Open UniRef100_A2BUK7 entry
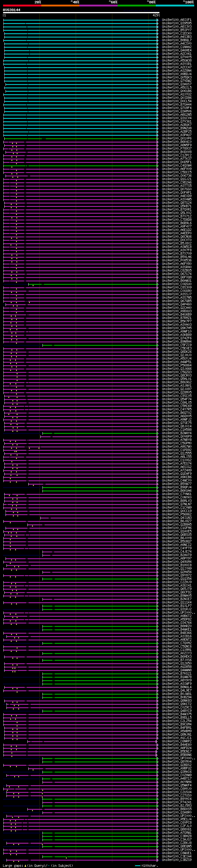 tap(176, 125)
